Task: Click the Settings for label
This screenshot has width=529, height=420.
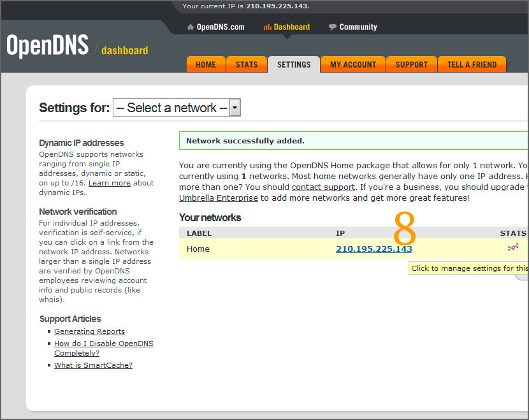Action: [x=74, y=108]
